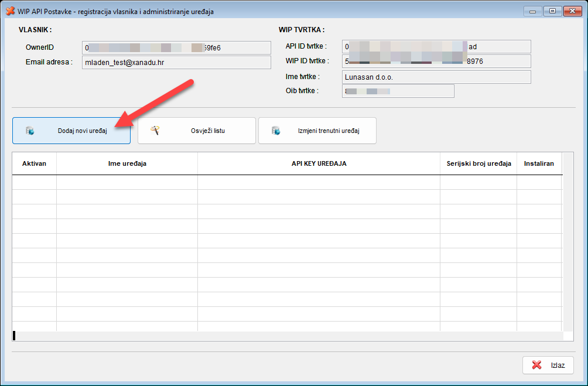Click the refresh icon on Osvježi listu

(x=155, y=131)
